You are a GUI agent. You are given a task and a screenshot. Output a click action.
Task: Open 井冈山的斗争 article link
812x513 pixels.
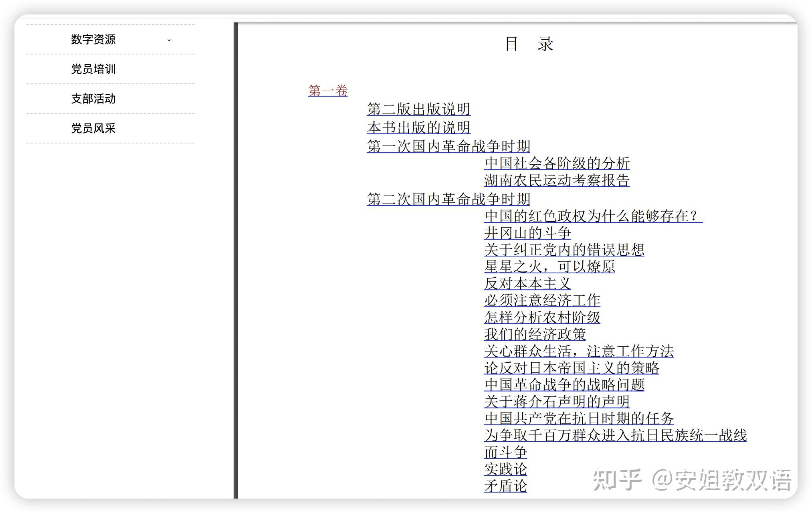(x=527, y=233)
